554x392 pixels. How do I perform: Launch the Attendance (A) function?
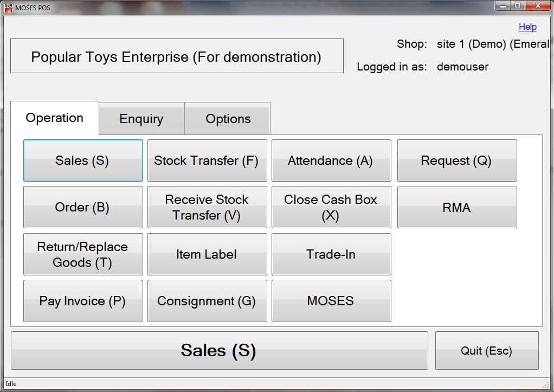point(331,160)
